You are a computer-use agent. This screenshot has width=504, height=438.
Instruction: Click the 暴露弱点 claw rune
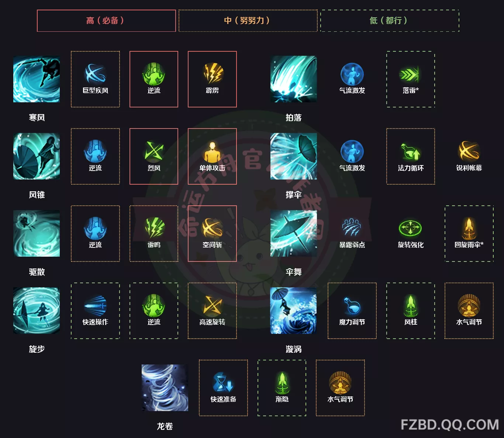[x=352, y=228]
